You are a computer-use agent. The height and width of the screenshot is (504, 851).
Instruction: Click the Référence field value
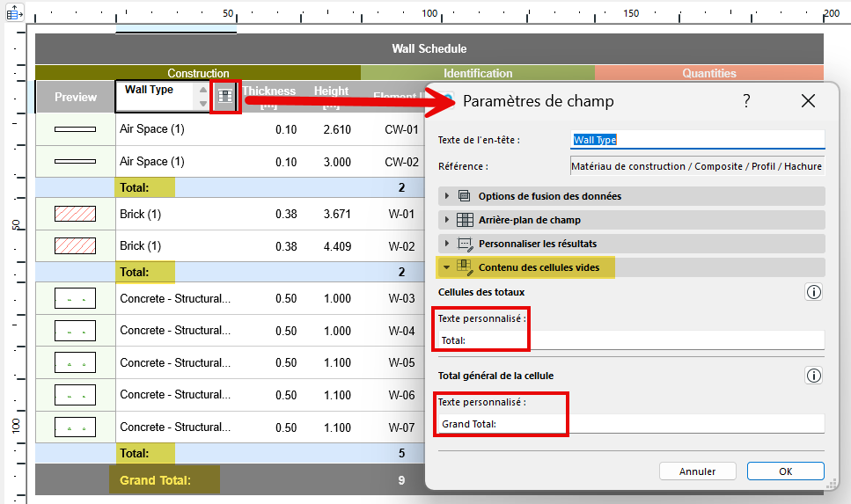pos(697,166)
